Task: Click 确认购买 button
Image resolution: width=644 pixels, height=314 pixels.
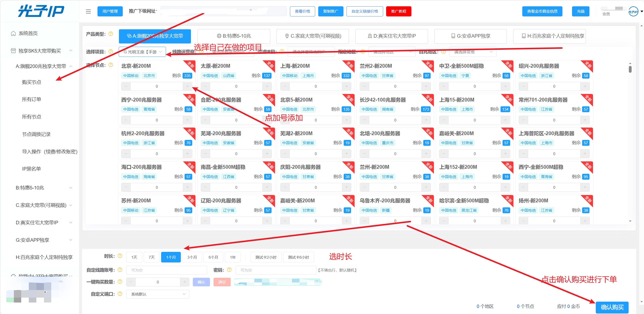Action: 612,307
